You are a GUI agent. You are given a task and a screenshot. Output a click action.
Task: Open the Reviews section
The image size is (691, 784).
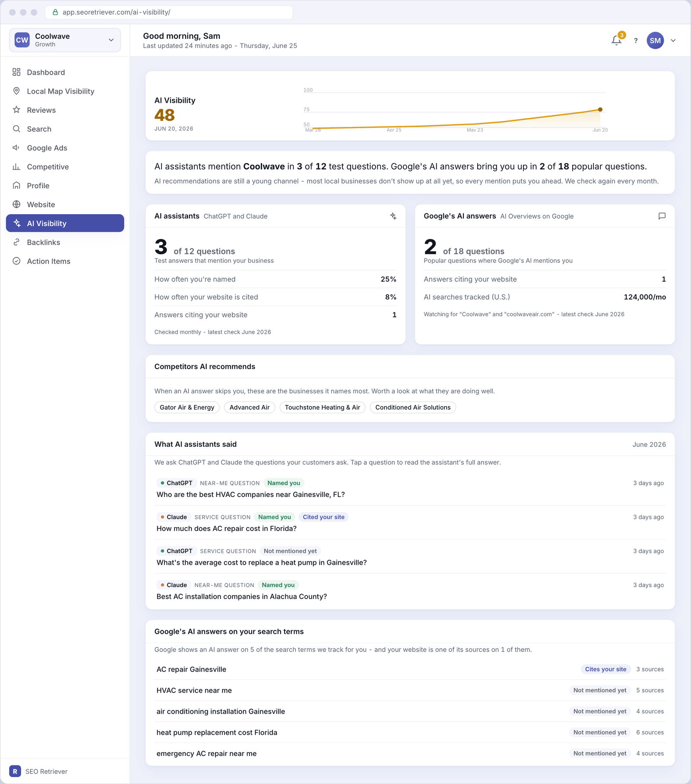click(65, 110)
